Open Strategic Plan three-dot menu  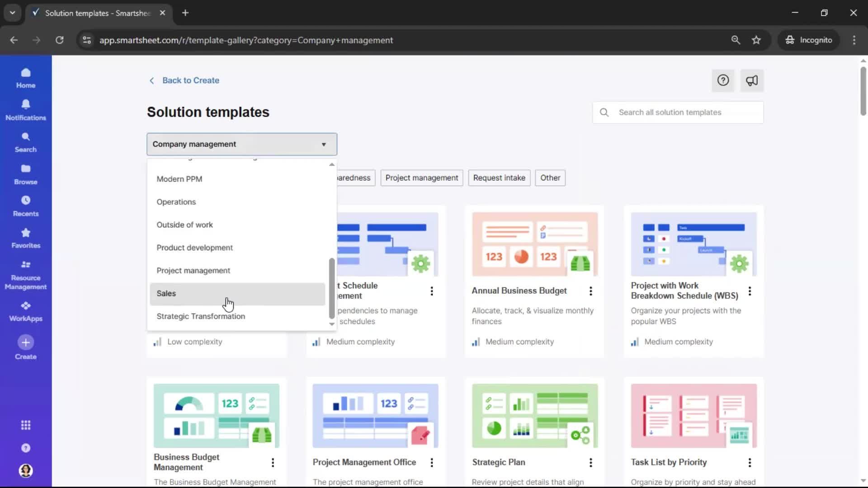coord(590,462)
